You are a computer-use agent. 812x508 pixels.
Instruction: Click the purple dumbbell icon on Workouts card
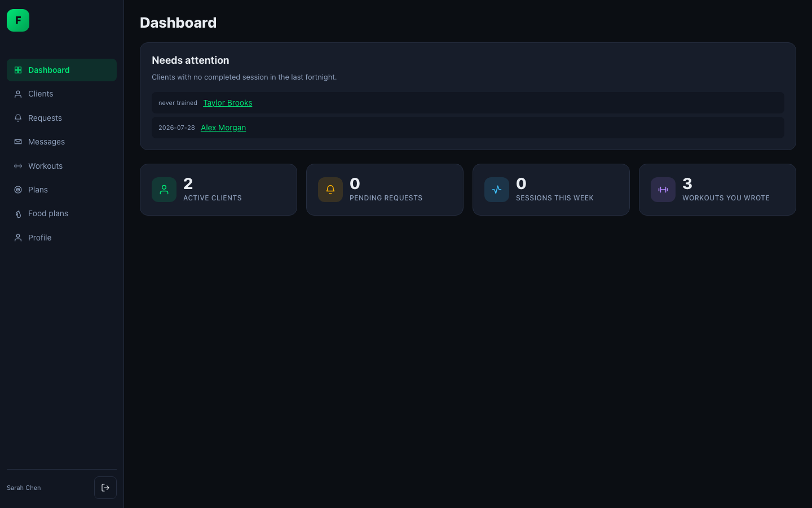(x=663, y=190)
